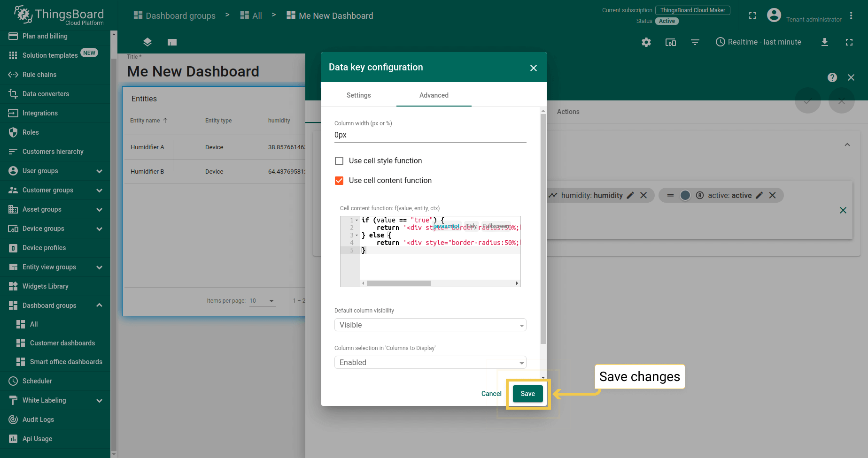
Task: Expand Asset groups in sidebar
Action: click(x=99, y=209)
